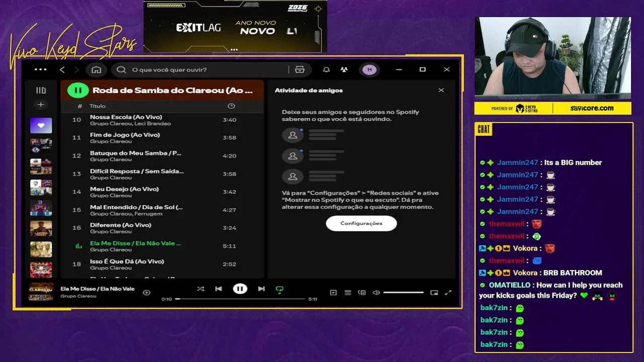Screen dimensions: 644x362
Task: Open the connect to device icon
Action: tap(362, 293)
